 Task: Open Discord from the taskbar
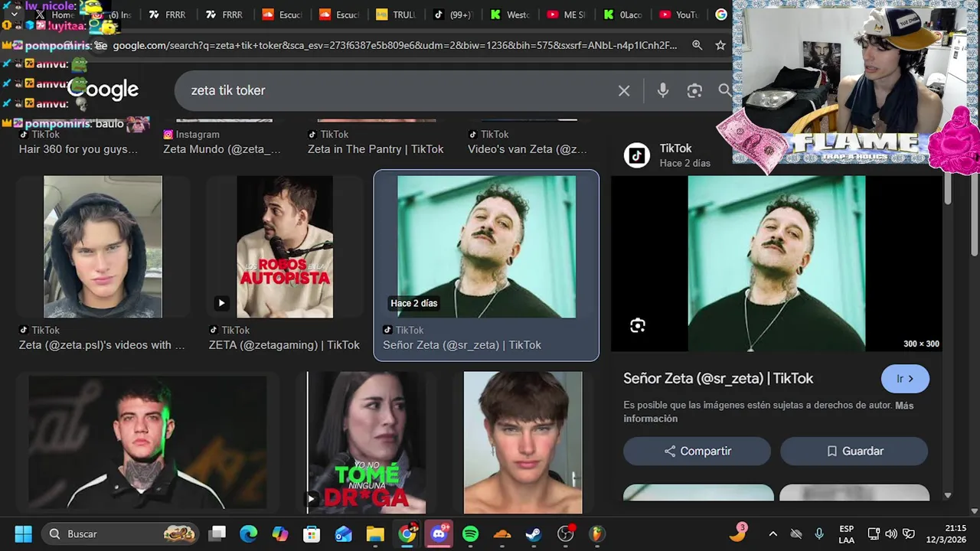[439, 533]
